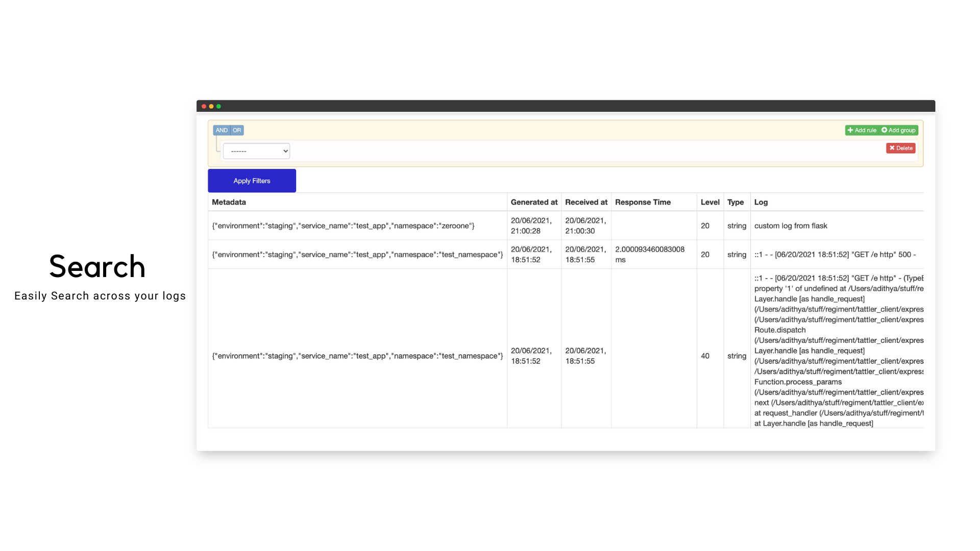This screenshot has height=551, width=980.
Task: Click the Response Time column header
Action: [x=643, y=202]
